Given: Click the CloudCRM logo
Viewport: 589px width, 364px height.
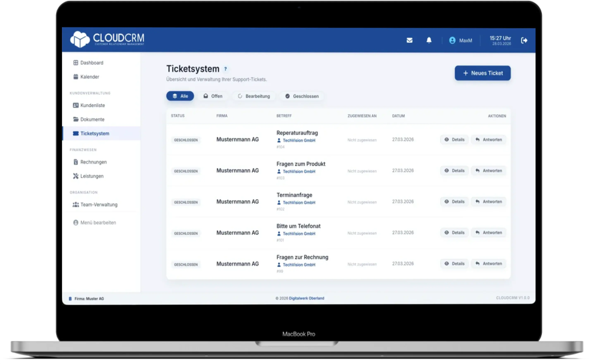Looking at the screenshot, I should (x=107, y=39).
